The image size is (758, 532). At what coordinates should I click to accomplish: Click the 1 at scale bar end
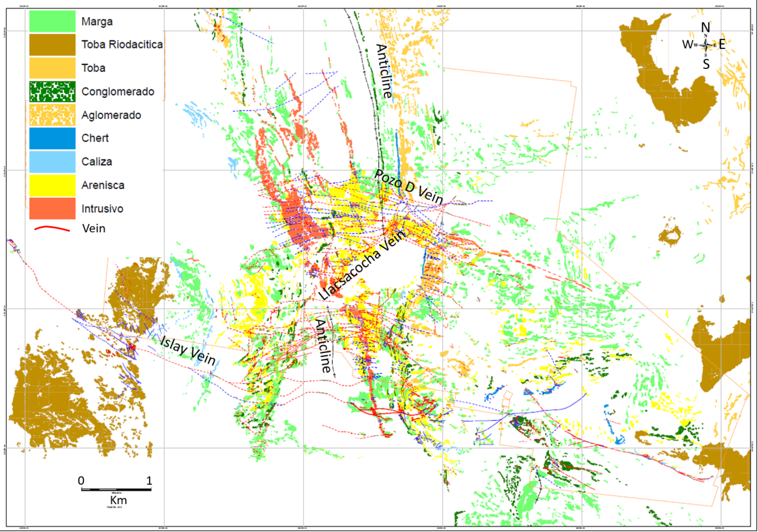149,481
